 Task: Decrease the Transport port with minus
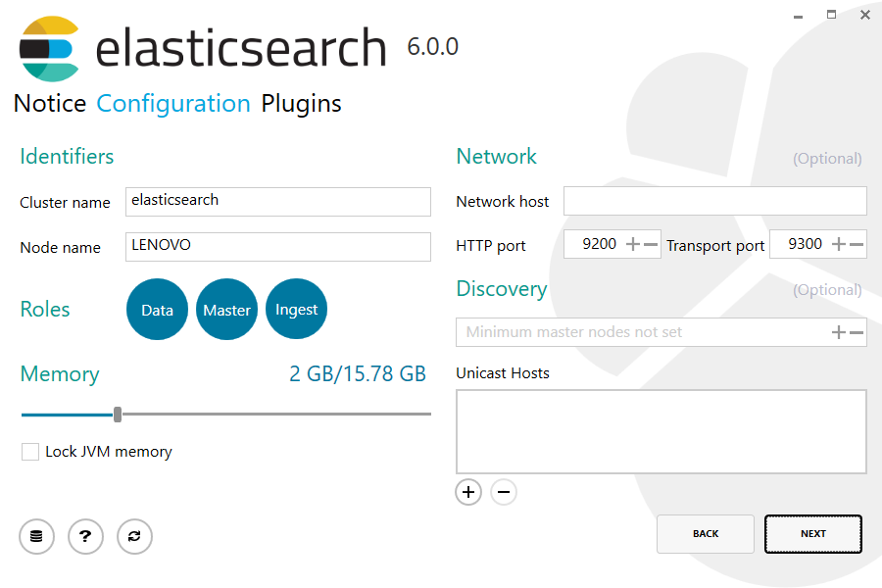857,244
